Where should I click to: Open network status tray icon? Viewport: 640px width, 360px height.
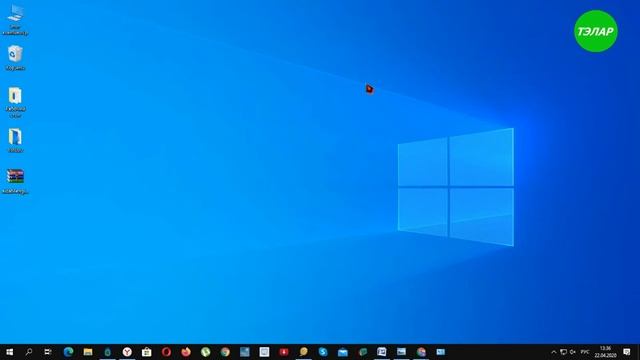563,352
